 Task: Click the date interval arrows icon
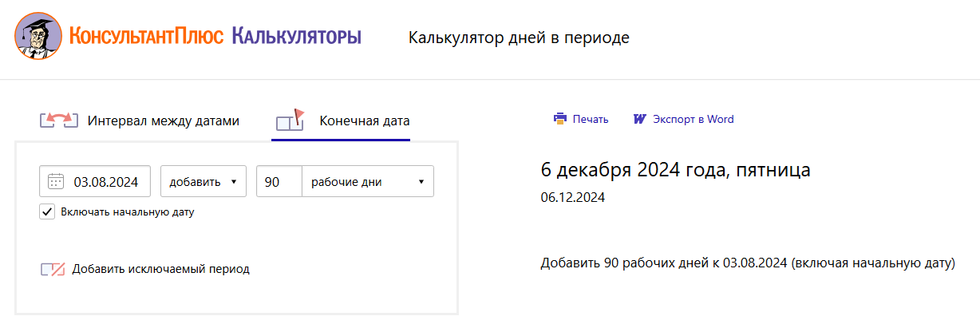coord(59,121)
